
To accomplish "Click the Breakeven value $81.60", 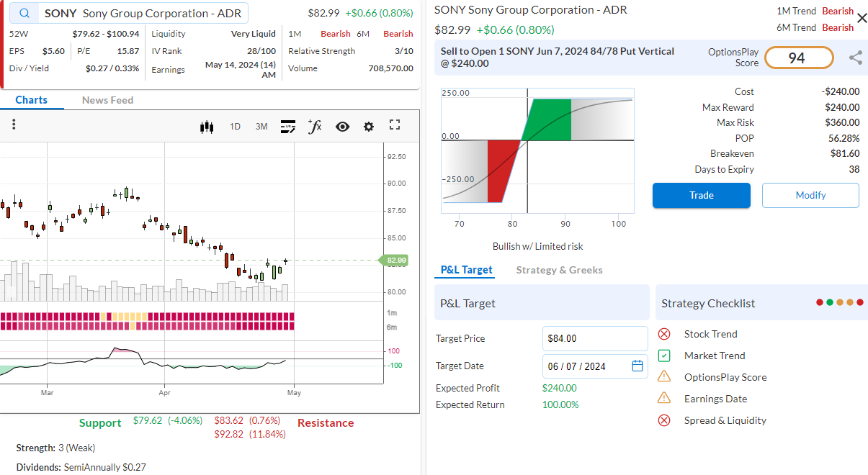I will 845,153.
